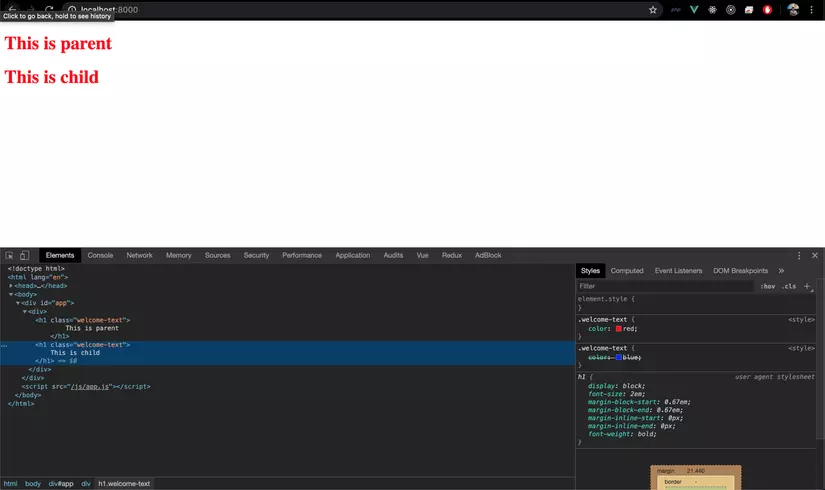This screenshot has width=825, height=490.
Task: Show more Styles pane tabs chevron
Action: click(x=781, y=271)
